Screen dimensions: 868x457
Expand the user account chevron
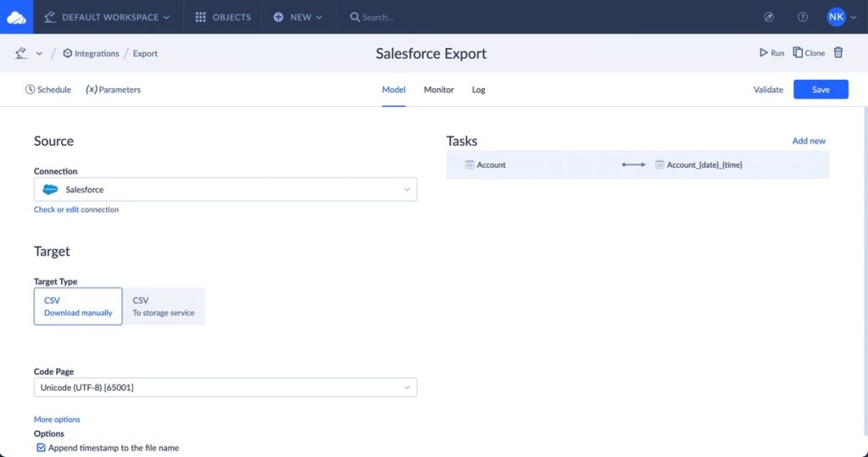(853, 18)
